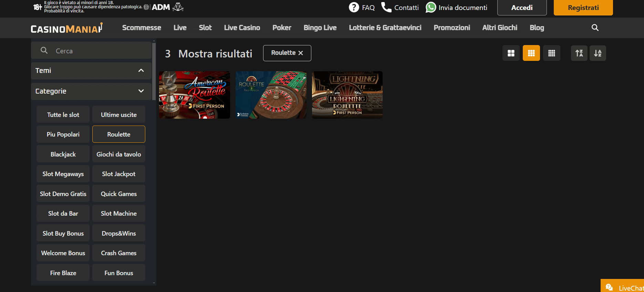Select the Piu Popolari category
Image resolution: width=644 pixels, height=292 pixels.
[63, 134]
